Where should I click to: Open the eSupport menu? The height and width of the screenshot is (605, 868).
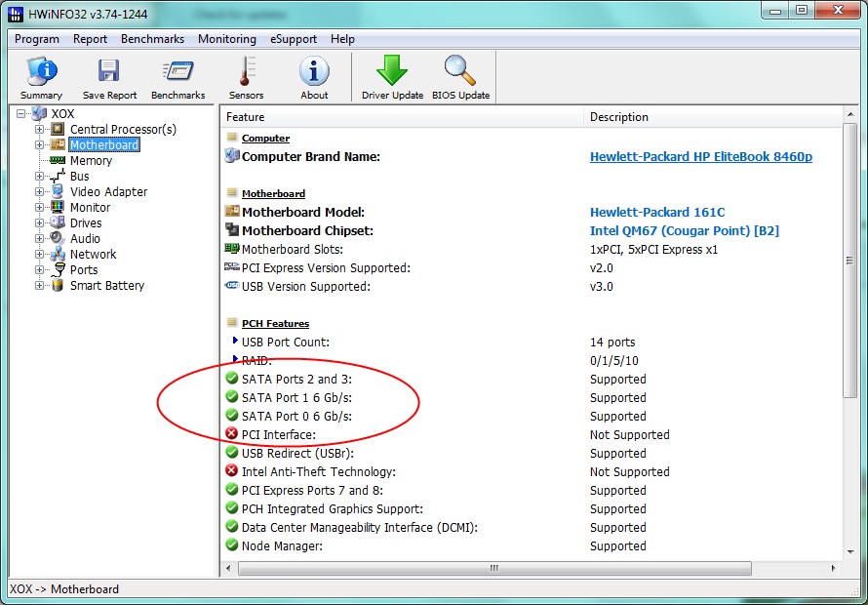coord(294,39)
